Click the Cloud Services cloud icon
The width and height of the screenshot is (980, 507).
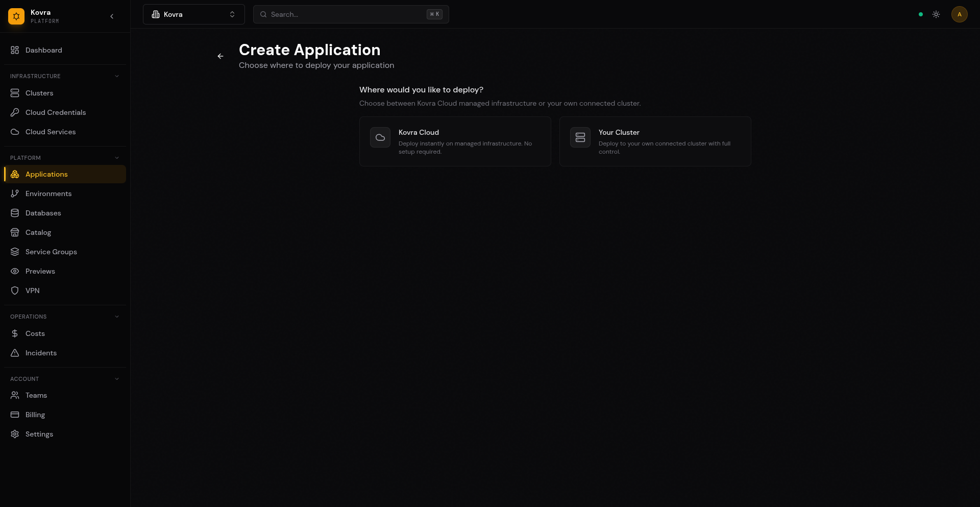point(15,132)
